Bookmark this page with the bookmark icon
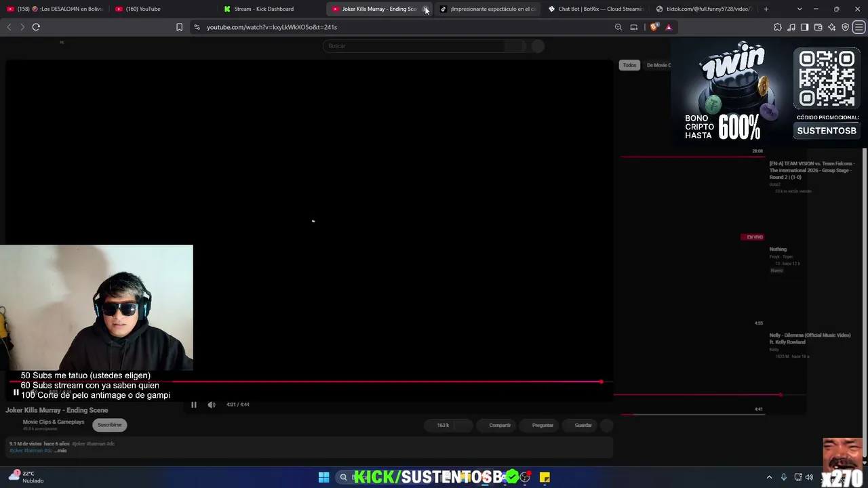 click(179, 27)
